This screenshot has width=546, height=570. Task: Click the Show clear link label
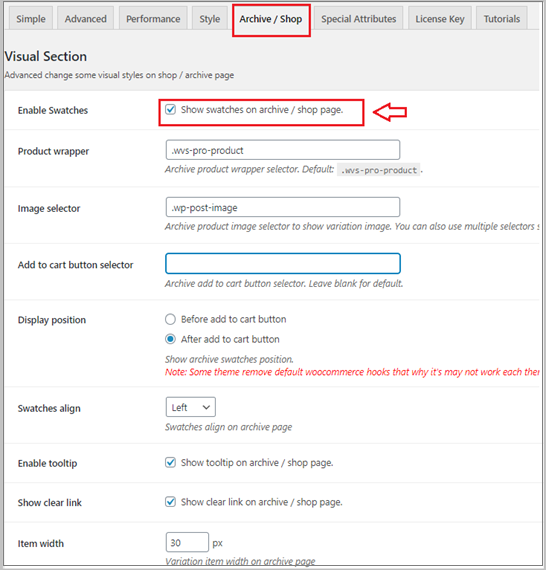pyautogui.click(x=50, y=502)
